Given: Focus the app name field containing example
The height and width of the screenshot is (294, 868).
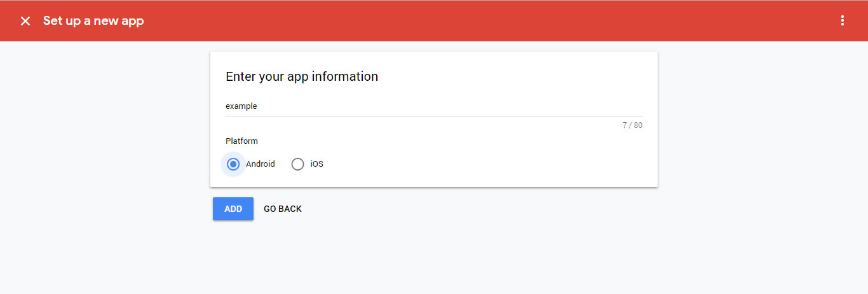Looking at the screenshot, I should (434, 106).
